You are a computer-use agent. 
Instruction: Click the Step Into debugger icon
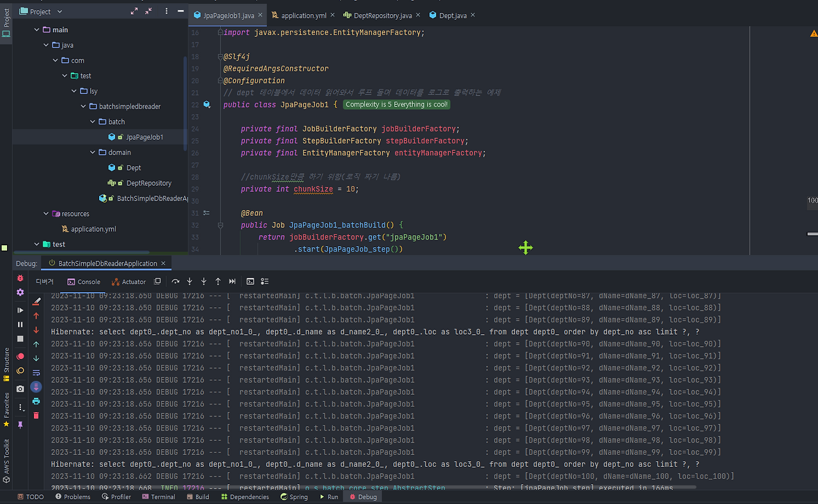[189, 281]
